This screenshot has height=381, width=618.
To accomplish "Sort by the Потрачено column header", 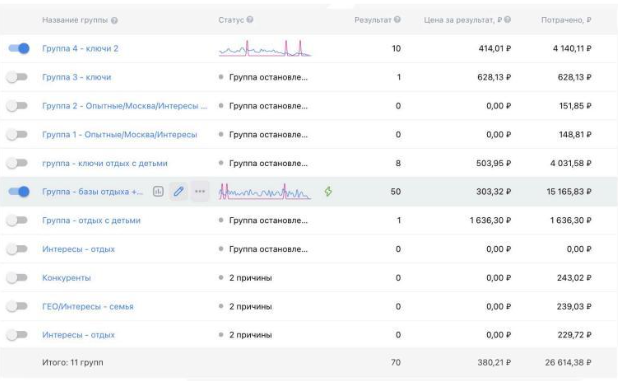I will (566, 20).
